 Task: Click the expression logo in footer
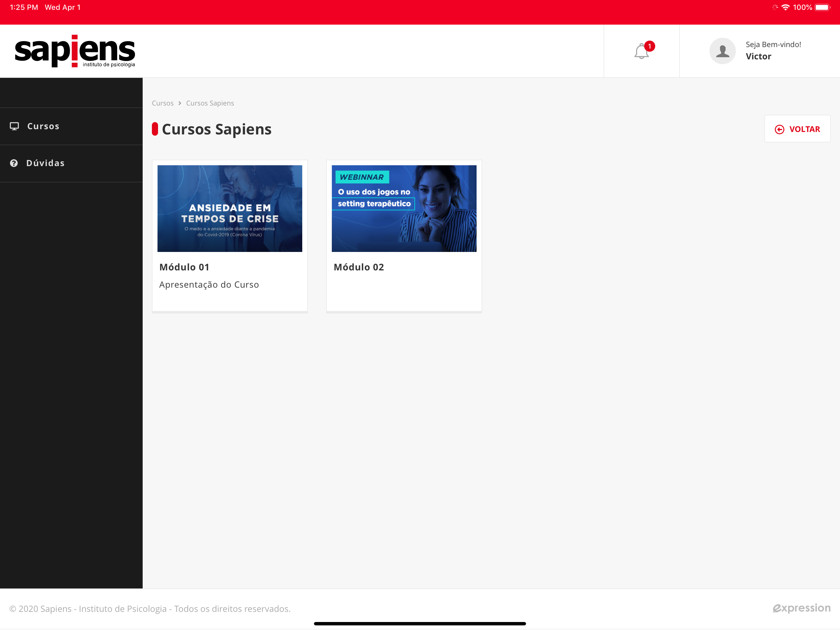pyautogui.click(x=802, y=608)
